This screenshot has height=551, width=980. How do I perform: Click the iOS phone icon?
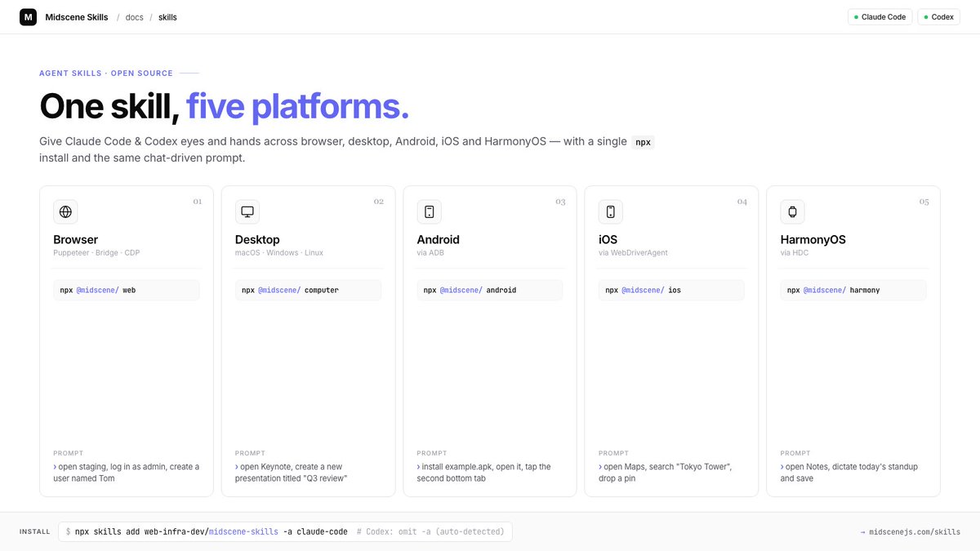(611, 212)
